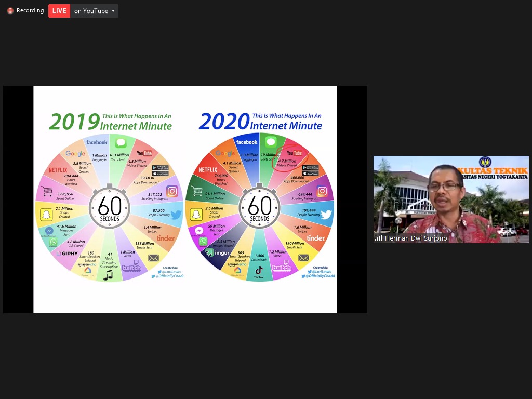Click the email envelope in the 2020 chart

(303, 258)
